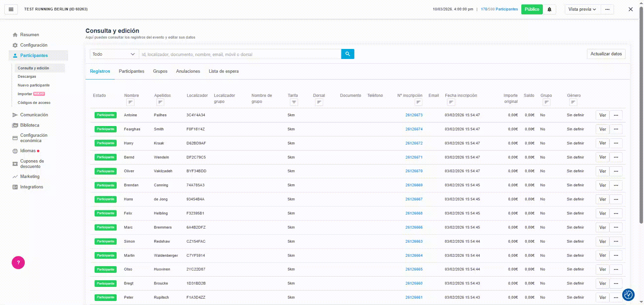Open the hamburger menu icon
Viewport: 644px width, 305px height.
click(11, 9)
